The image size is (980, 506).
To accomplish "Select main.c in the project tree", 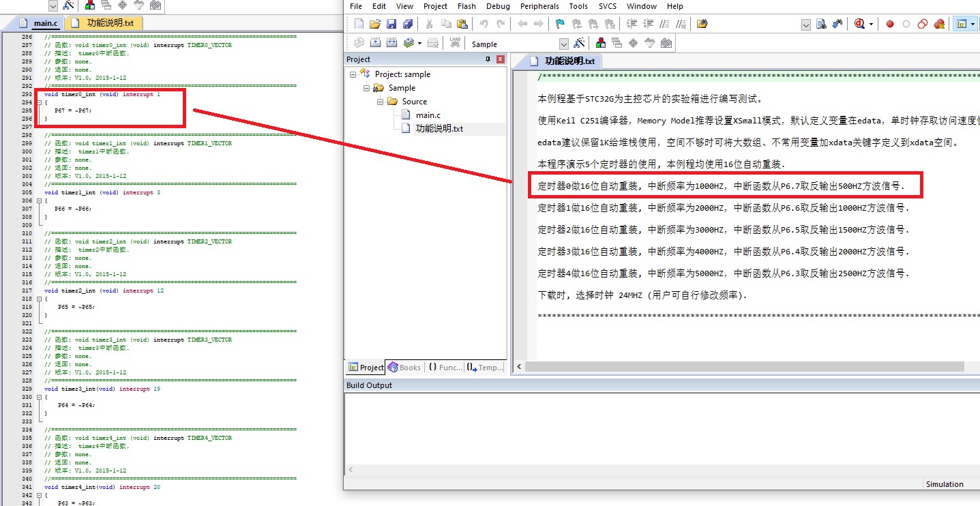I will 428,115.
